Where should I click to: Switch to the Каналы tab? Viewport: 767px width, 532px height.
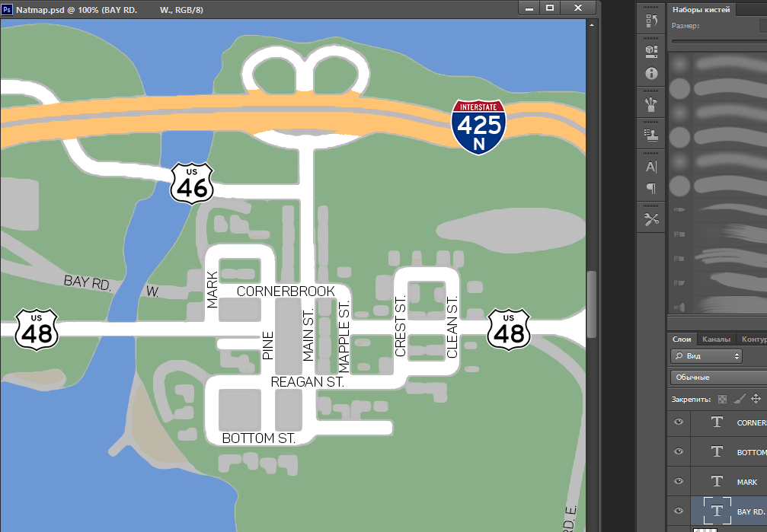tap(716, 339)
